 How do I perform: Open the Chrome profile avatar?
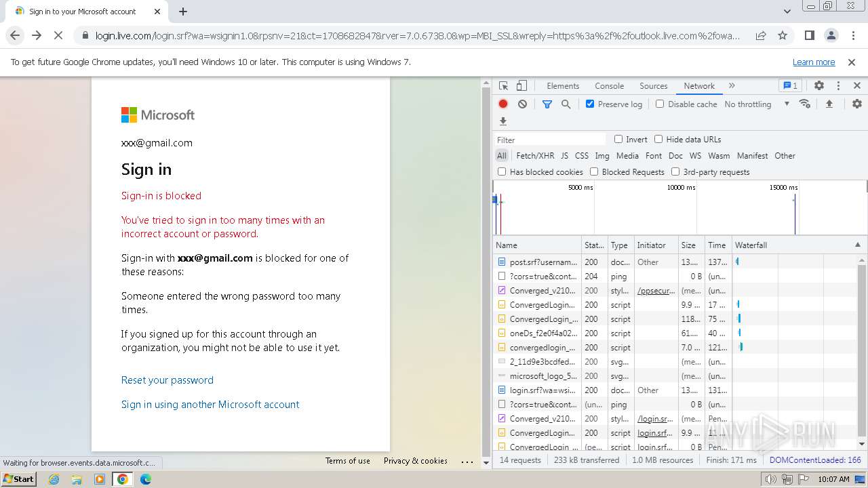pos(831,36)
